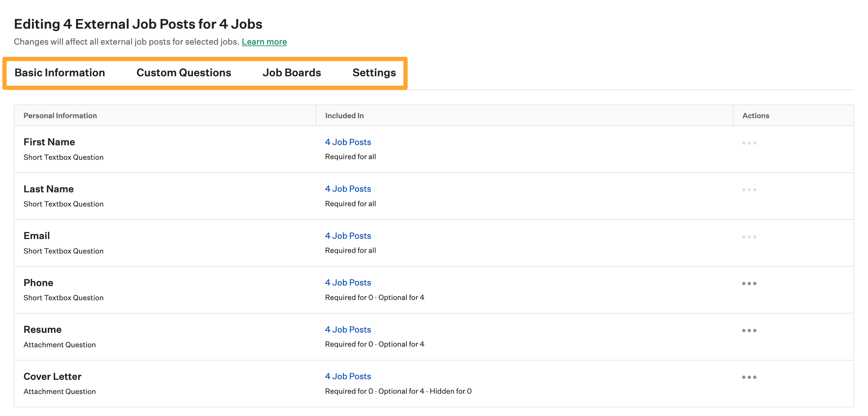
Task: Open 4 Job Posts link for Cover Letter
Action: coord(348,376)
